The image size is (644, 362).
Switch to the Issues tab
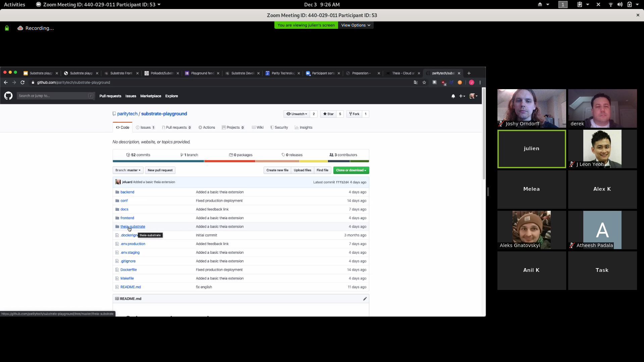145,127
